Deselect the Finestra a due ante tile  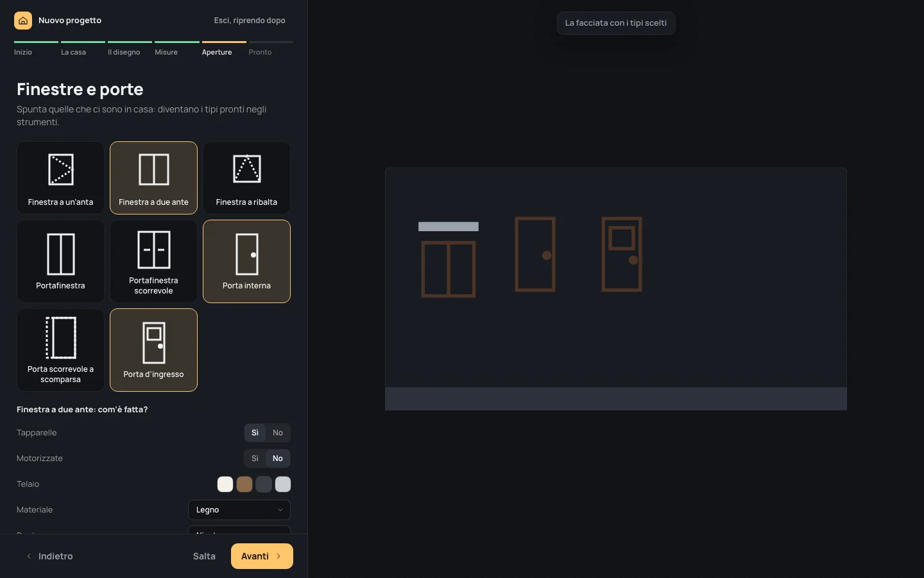[153, 178]
